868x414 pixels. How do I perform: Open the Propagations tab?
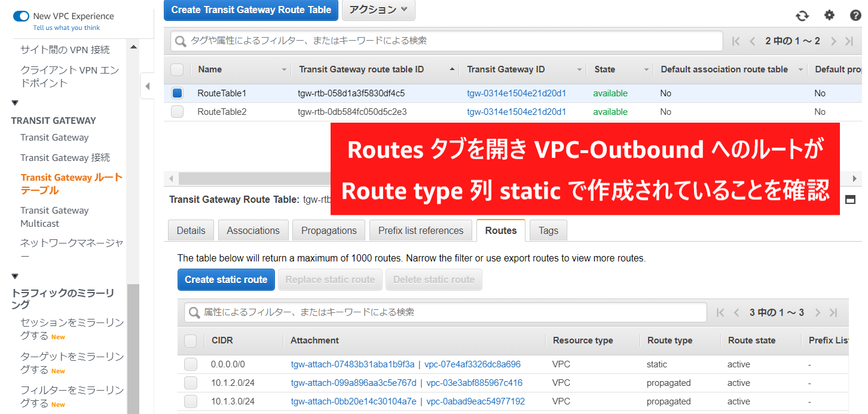pyautogui.click(x=329, y=230)
